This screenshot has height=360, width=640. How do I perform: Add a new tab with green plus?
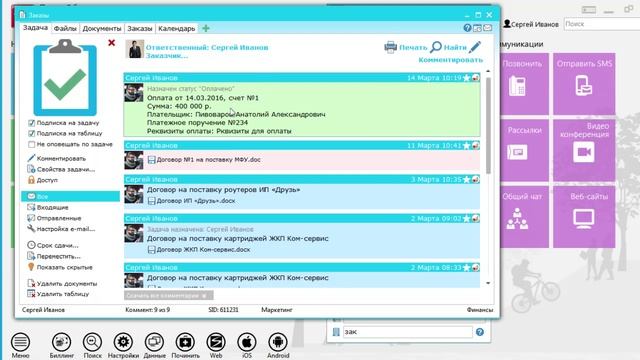[206, 28]
